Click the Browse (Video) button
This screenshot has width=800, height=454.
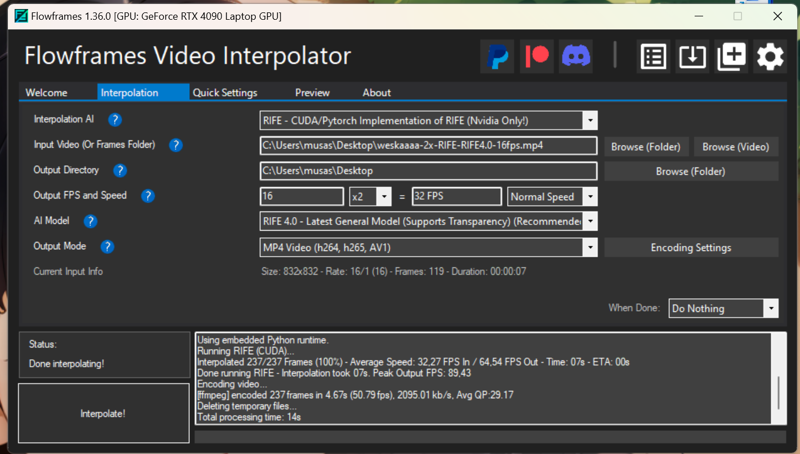pyautogui.click(x=736, y=147)
